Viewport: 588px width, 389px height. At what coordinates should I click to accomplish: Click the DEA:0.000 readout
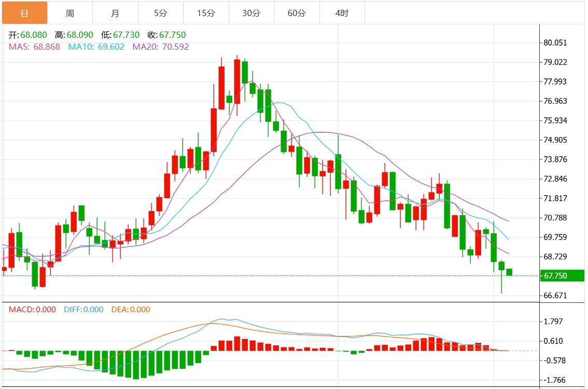[x=131, y=310]
